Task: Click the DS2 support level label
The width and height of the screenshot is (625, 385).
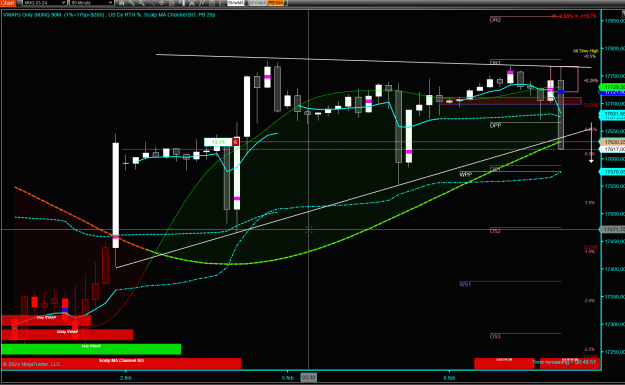Action: point(495,231)
